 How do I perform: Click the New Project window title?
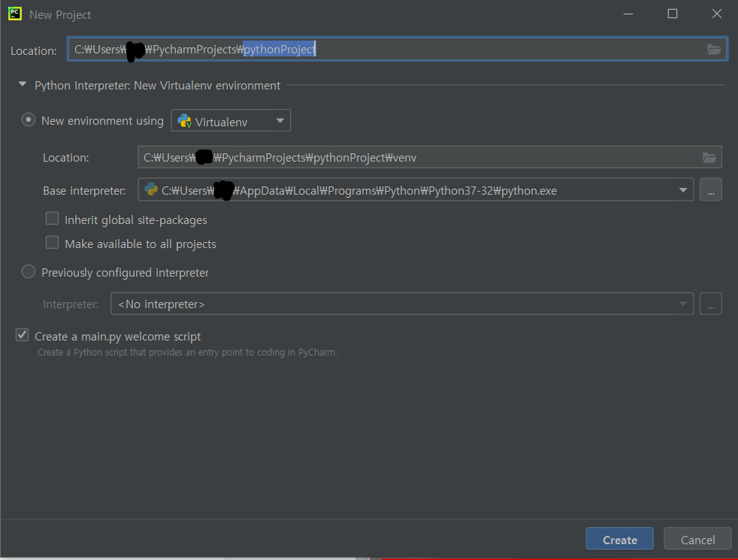tap(60, 14)
